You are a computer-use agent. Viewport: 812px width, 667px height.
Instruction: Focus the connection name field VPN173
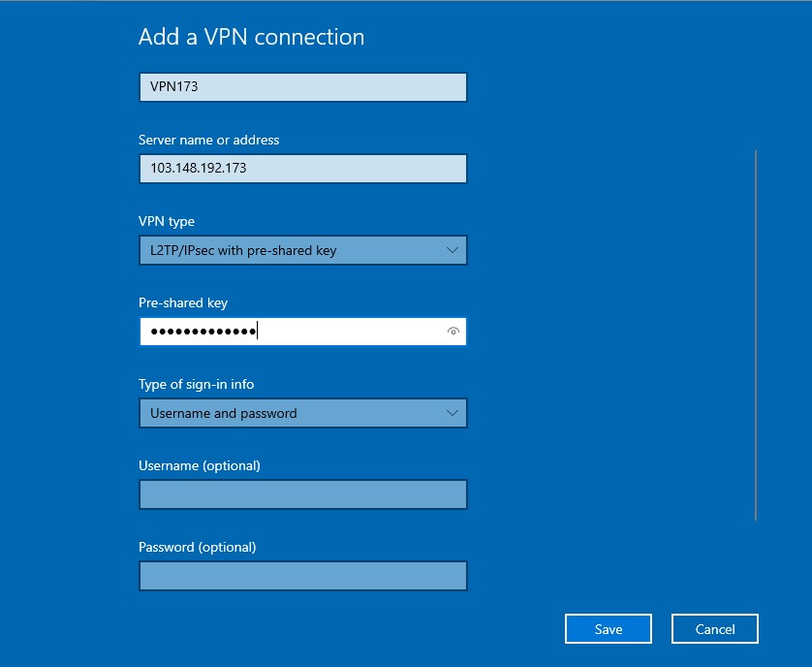pyautogui.click(x=303, y=87)
